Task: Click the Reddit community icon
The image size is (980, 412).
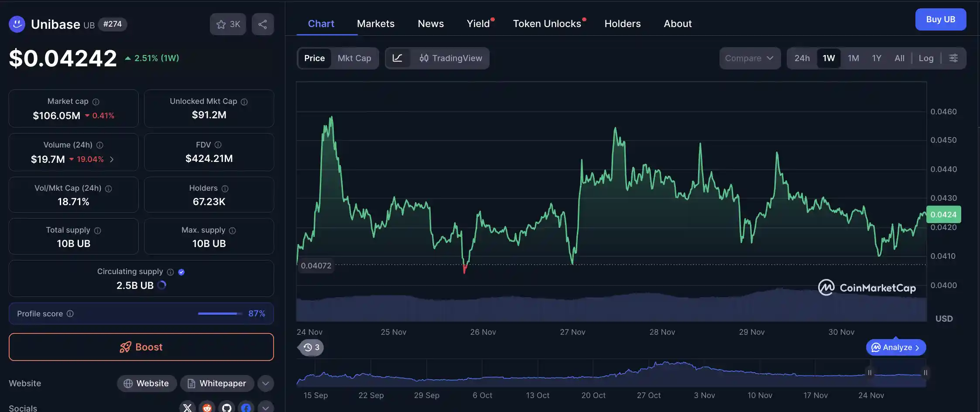Action: [207, 408]
